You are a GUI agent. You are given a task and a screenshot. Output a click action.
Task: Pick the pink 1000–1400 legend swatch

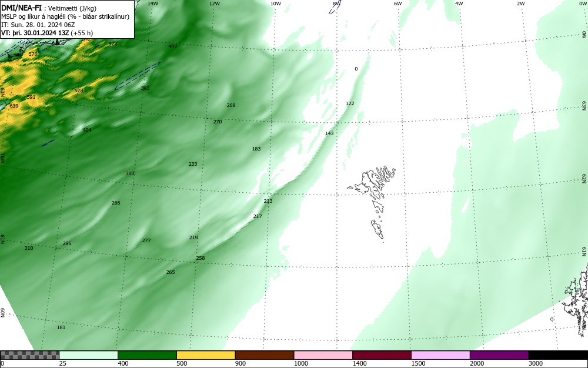[323, 355]
